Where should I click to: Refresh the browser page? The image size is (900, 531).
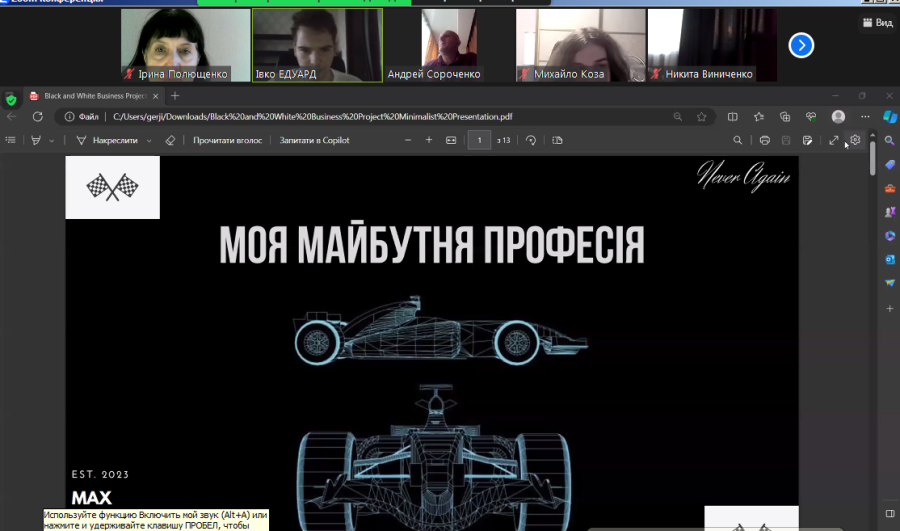pyautogui.click(x=38, y=116)
